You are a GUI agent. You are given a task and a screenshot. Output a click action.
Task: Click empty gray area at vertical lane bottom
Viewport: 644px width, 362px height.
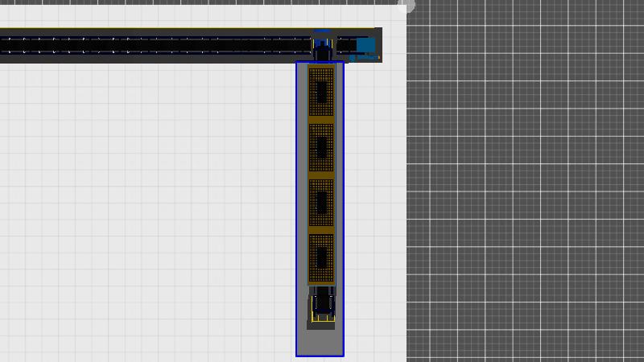coord(320,341)
